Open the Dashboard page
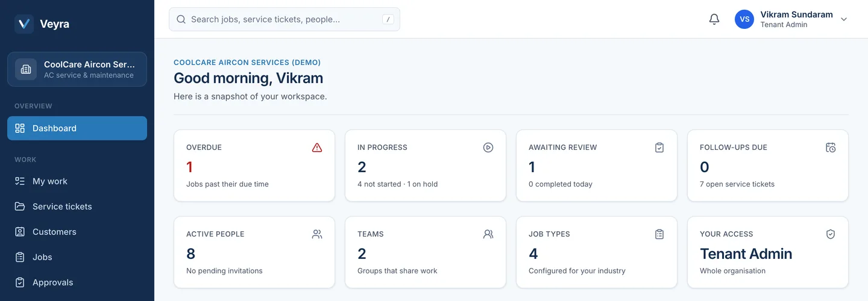Image resolution: width=868 pixels, height=301 pixels. point(77,128)
